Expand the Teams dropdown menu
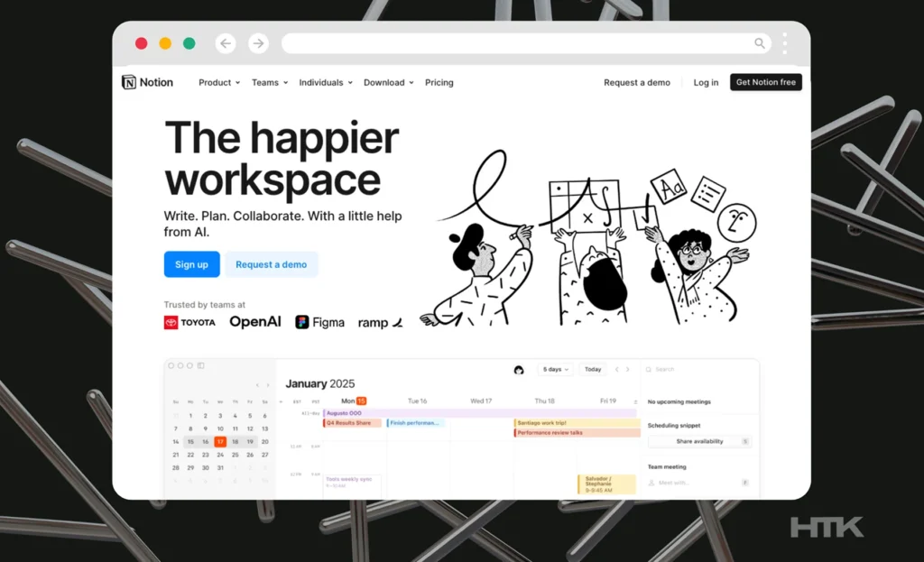This screenshot has width=924, height=562. [270, 82]
